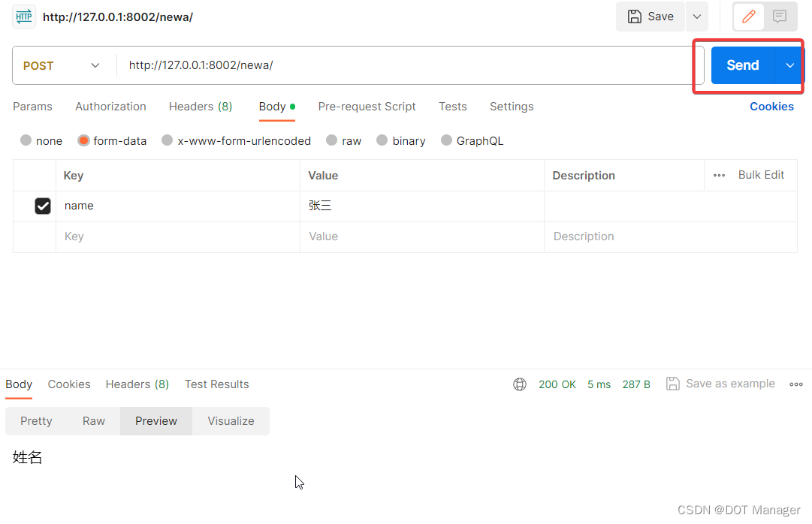The image size is (812, 524).
Task: Switch to the Visualize response view
Action: coord(231,421)
